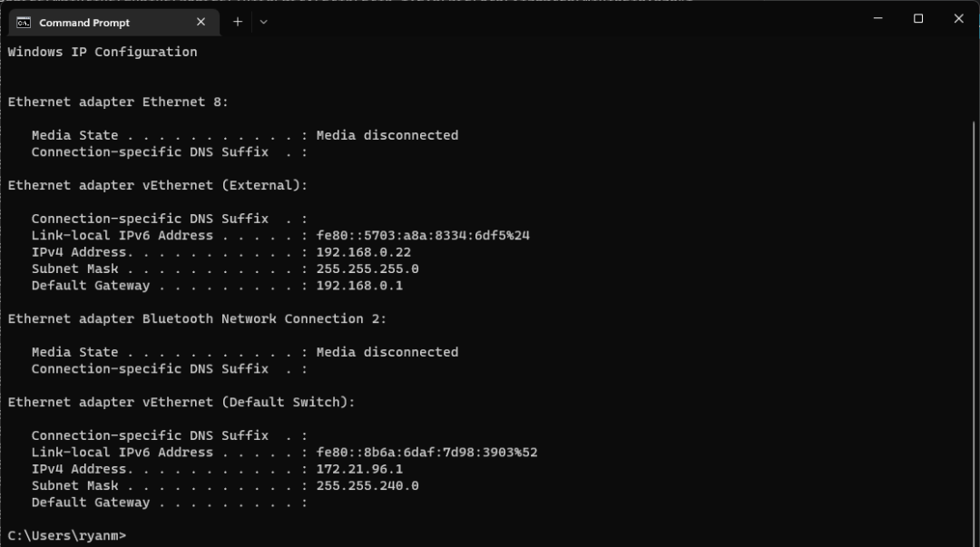Screen dimensions: 980x547
Task: Click the vEthernet (Default Switch) adapter heading
Action: point(181,402)
